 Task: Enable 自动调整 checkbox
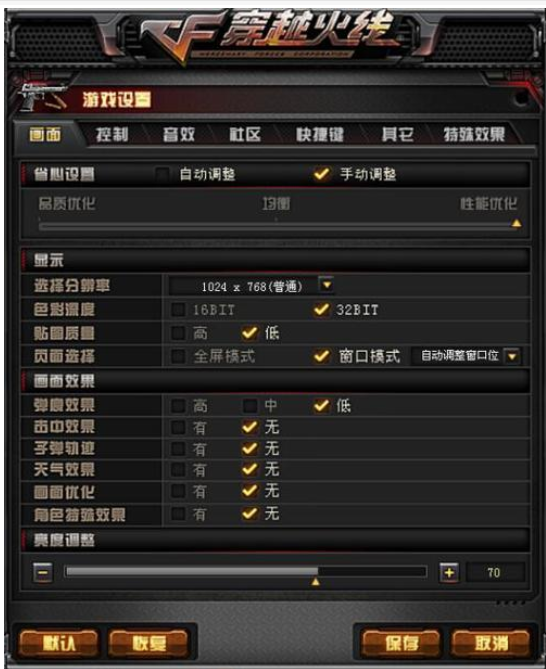162,174
